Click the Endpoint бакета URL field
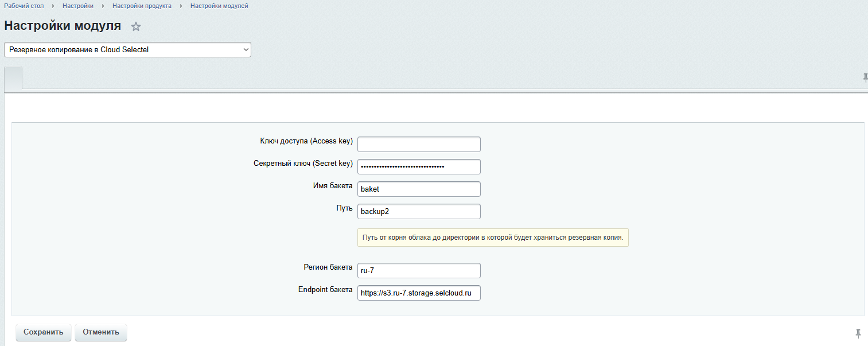 (x=419, y=293)
